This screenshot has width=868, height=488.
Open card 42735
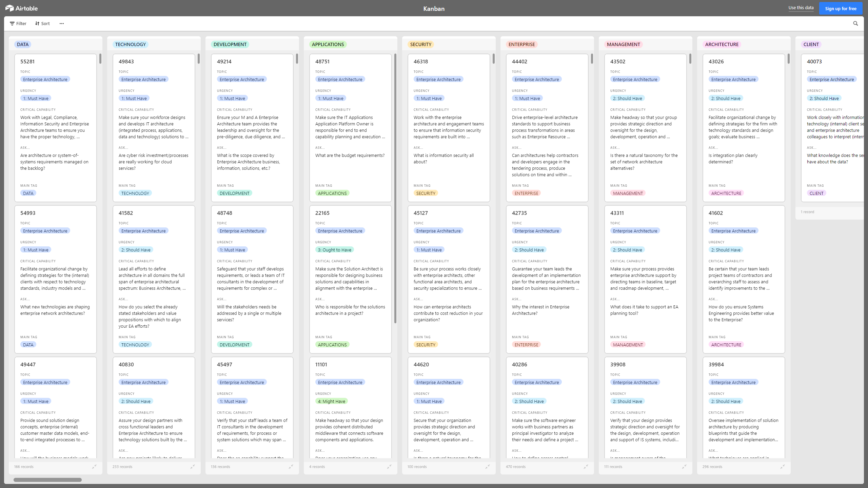click(547, 279)
